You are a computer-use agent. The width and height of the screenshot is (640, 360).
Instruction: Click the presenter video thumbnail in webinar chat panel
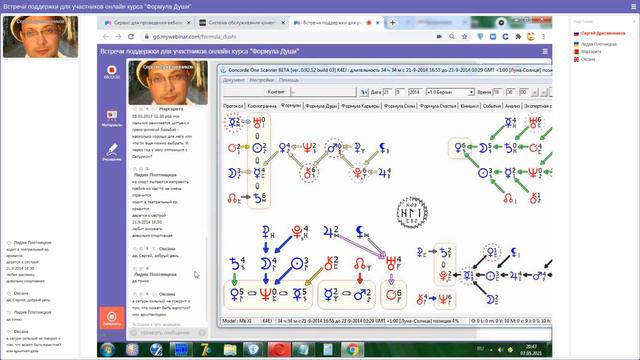[168, 83]
